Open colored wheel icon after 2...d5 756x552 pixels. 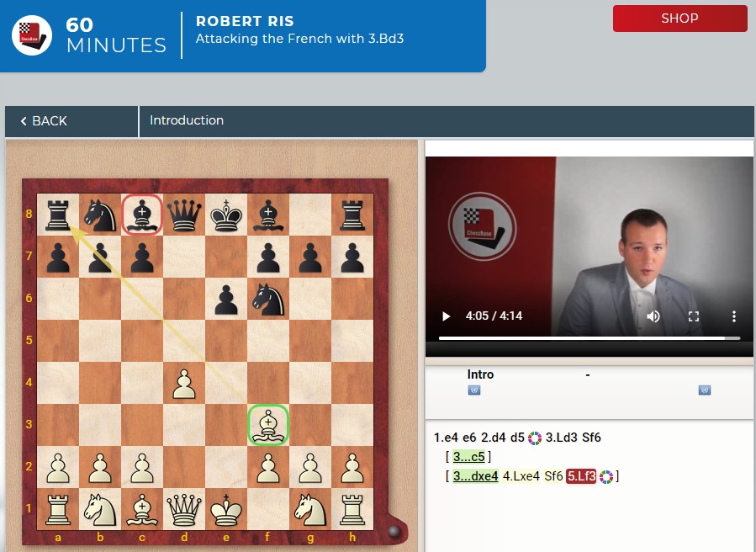(x=535, y=438)
